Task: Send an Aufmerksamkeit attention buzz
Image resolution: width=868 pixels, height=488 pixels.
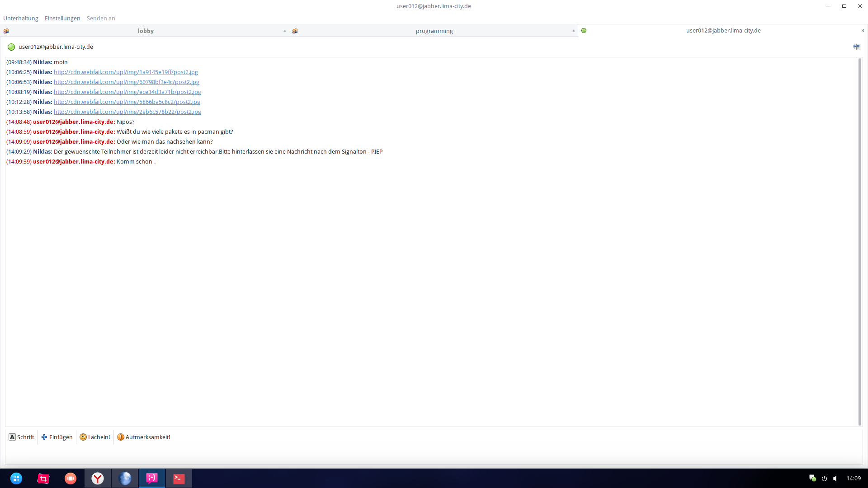Action: [x=144, y=437]
